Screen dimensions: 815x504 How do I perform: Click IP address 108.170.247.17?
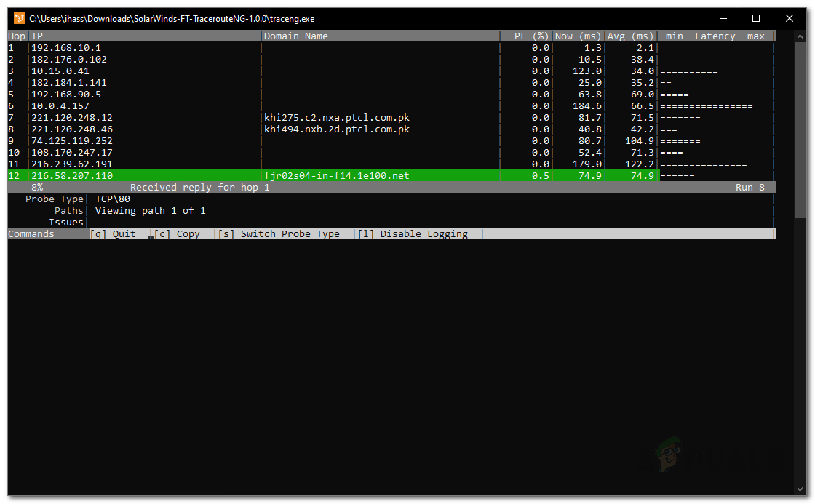tap(72, 153)
